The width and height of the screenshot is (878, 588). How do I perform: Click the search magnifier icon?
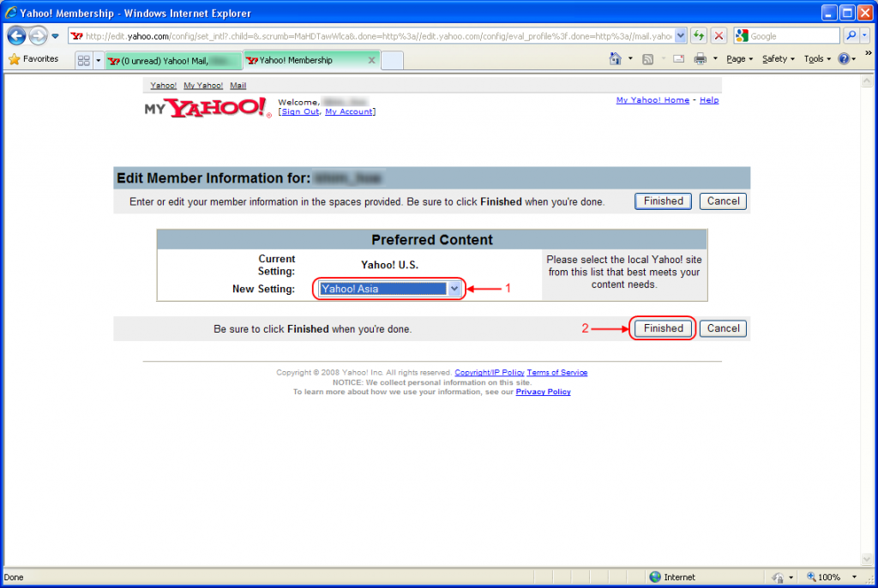851,36
